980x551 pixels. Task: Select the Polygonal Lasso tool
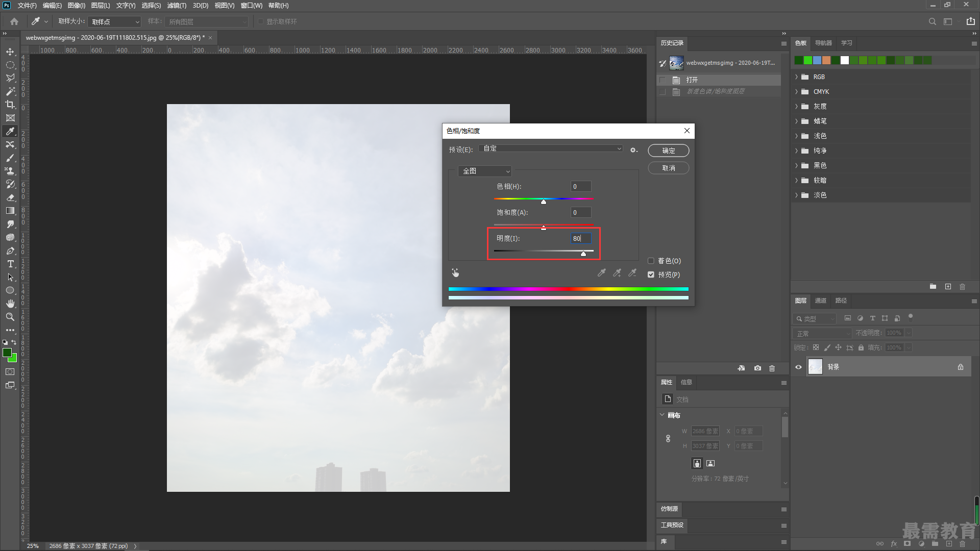(10, 78)
